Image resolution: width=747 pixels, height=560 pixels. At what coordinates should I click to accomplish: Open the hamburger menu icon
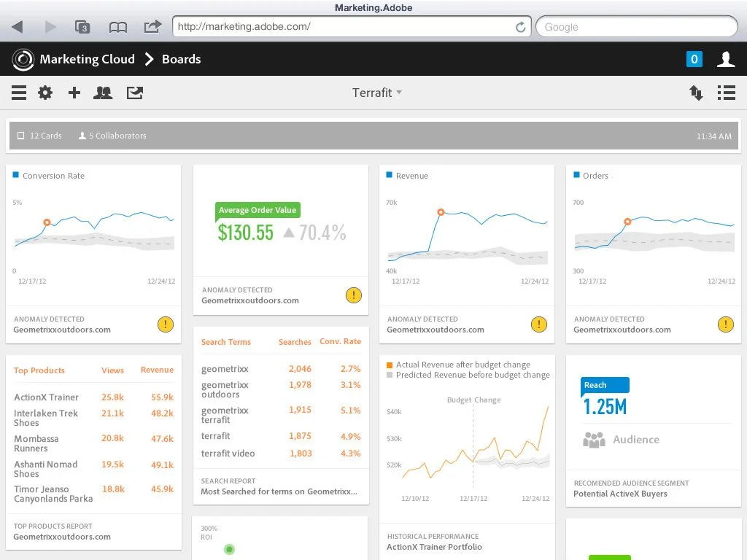point(18,93)
